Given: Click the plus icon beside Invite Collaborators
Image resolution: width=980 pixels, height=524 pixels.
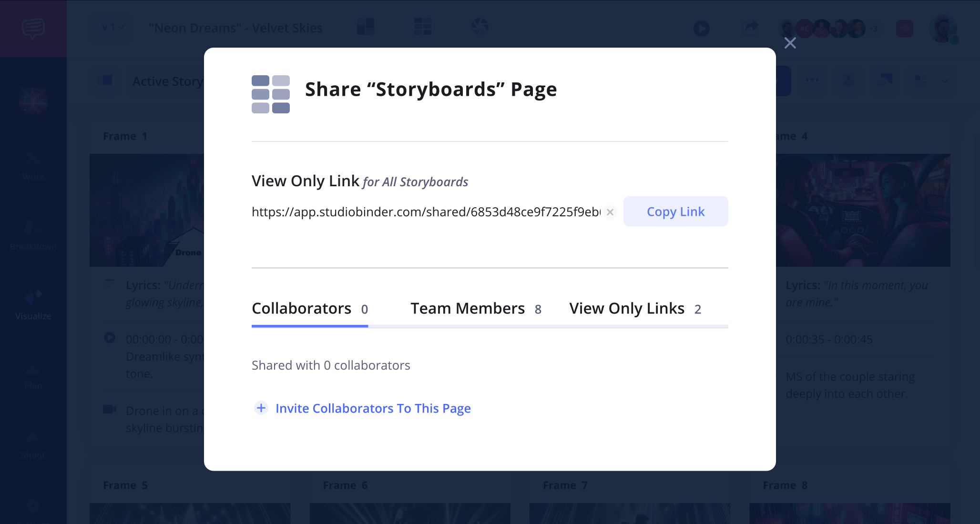Looking at the screenshot, I should (261, 408).
